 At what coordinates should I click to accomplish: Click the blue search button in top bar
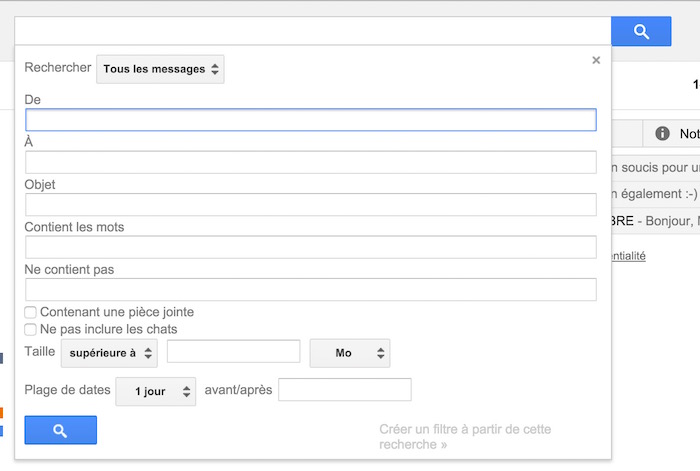pyautogui.click(x=641, y=31)
